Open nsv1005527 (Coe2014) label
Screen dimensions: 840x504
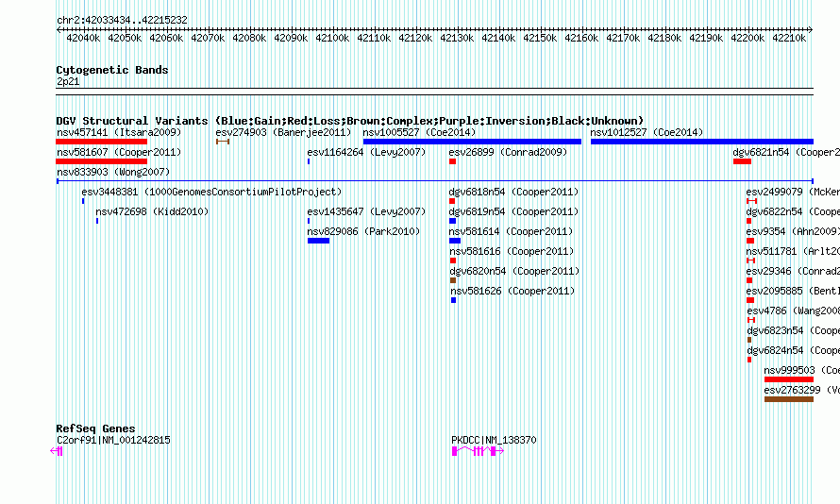click(x=419, y=132)
